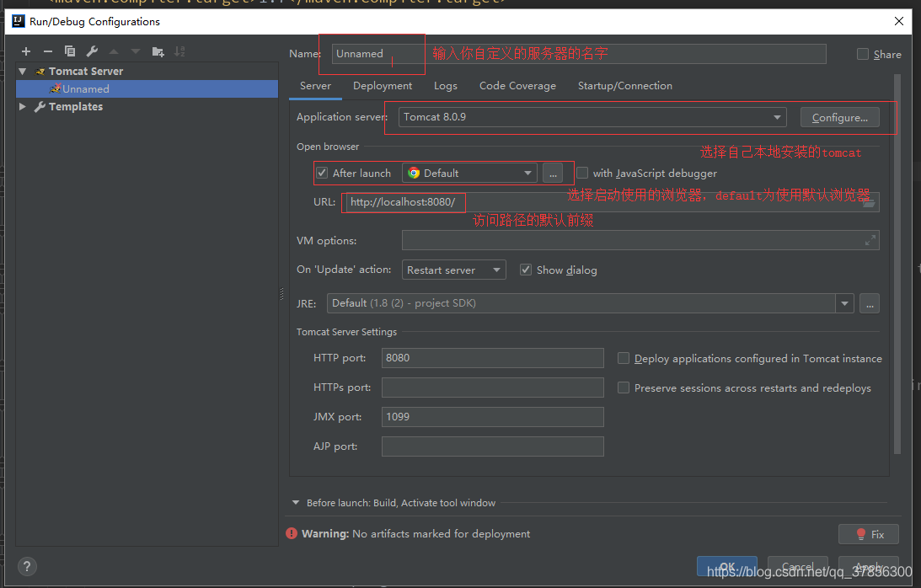921x588 pixels.
Task: Move the configuration up with the up arrow
Action: (x=114, y=51)
